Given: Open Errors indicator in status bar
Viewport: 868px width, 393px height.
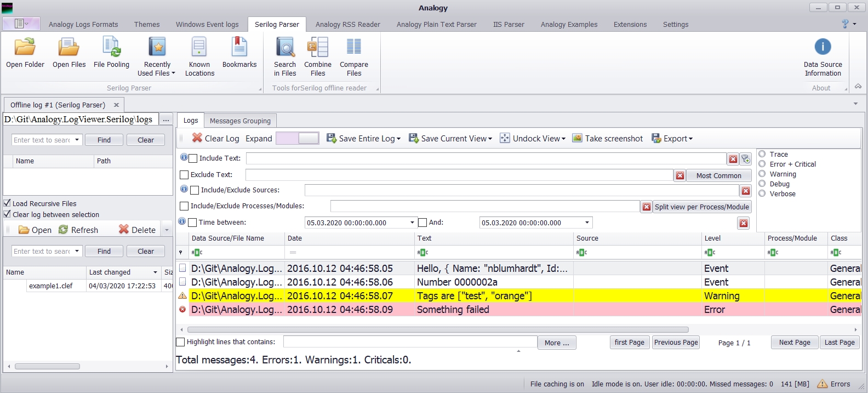Looking at the screenshot, I should pyautogui.click(x=834, y=384).
